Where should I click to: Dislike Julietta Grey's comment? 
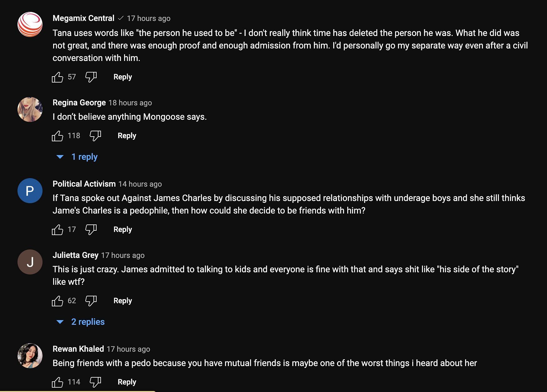click(91, 301)
